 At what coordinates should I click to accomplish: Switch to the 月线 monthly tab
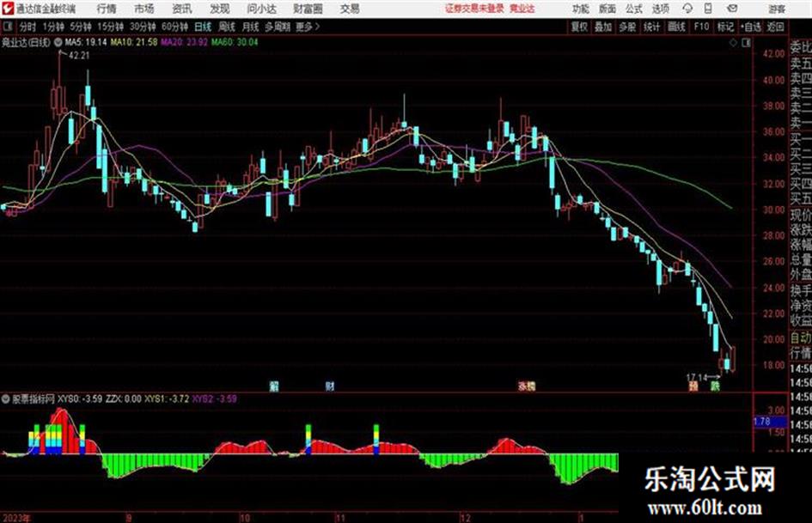251,27
